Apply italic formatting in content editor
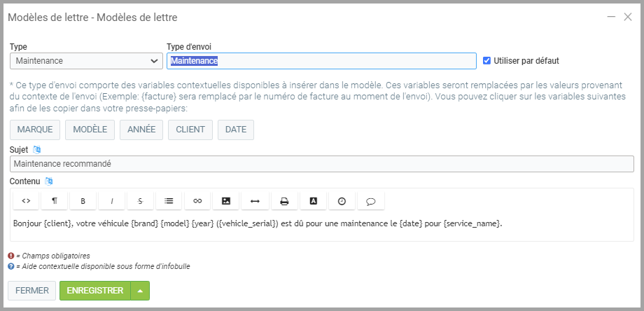The height and width of the screenshot is (311, 644). click(111, 201)
